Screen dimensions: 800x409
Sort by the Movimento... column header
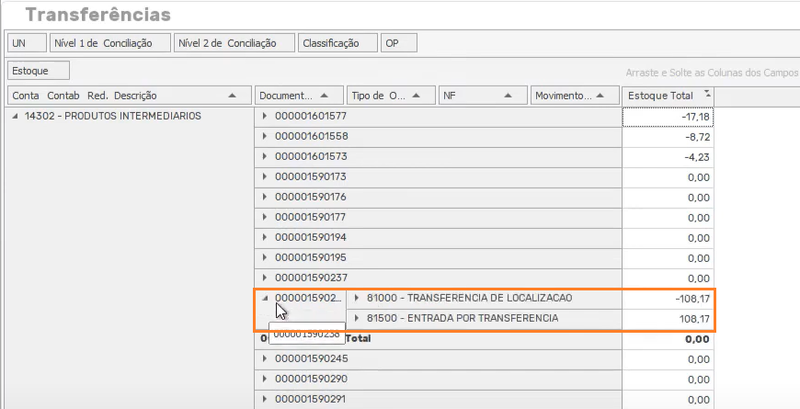(x=574, y=96)
